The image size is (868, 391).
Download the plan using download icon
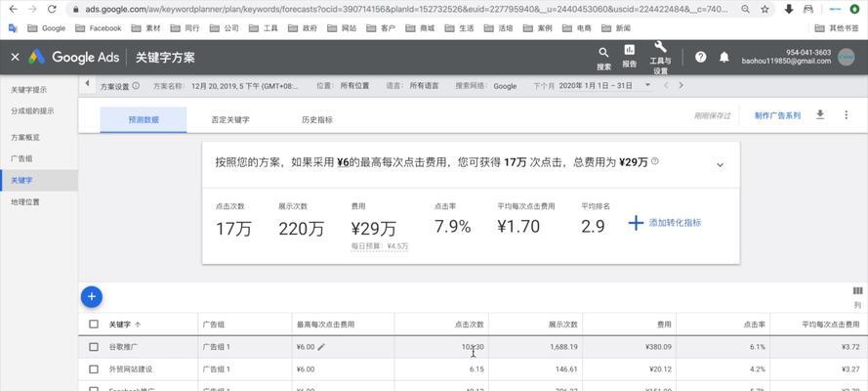(820, 114)
